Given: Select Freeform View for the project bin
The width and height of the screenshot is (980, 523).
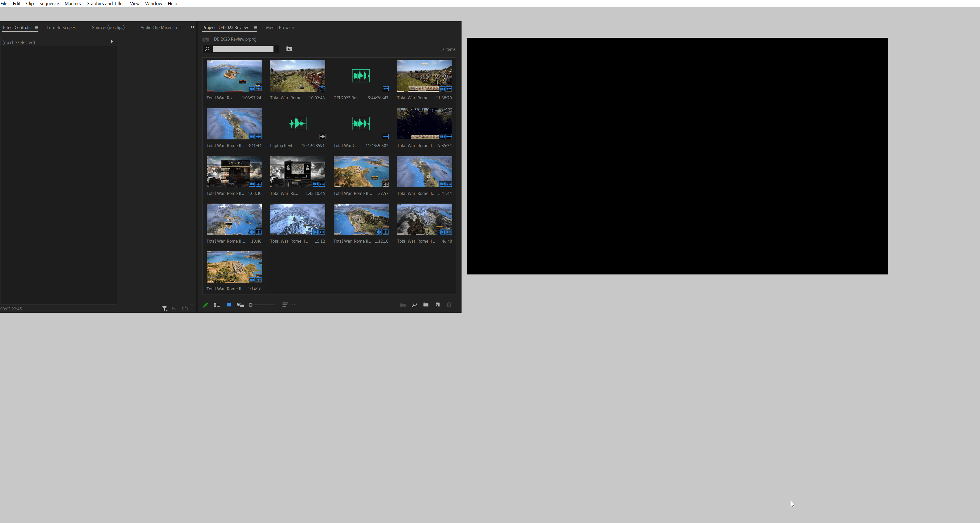Looking at the screenshot, I should coord(240,305).
